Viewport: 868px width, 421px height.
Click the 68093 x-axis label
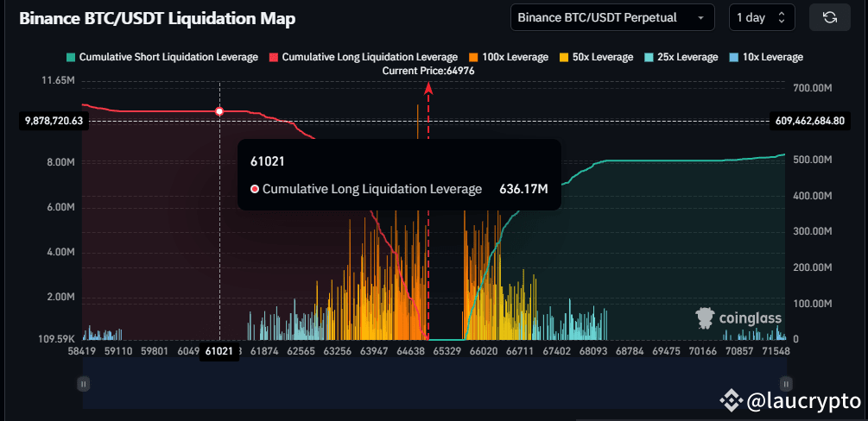pyautogui.click(x=592, y=351)
